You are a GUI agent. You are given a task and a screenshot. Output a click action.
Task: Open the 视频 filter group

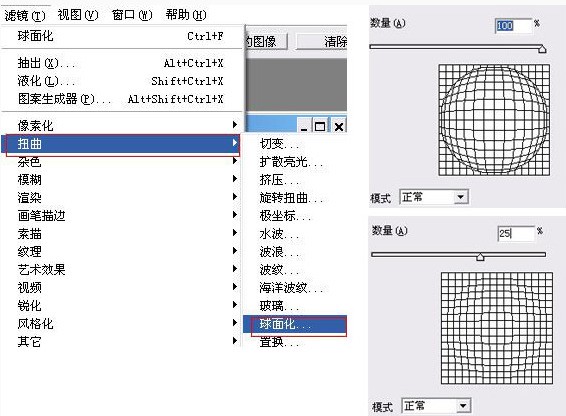tap(121, 287)
